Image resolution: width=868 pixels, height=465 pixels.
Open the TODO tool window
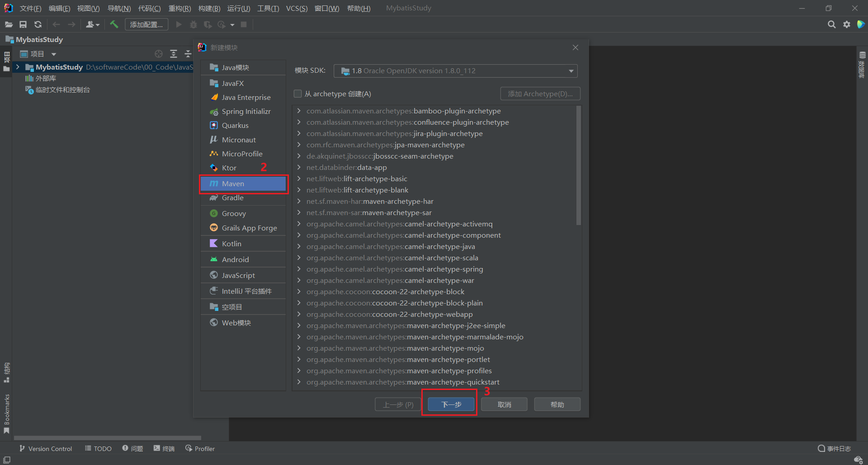pos(98,448)
